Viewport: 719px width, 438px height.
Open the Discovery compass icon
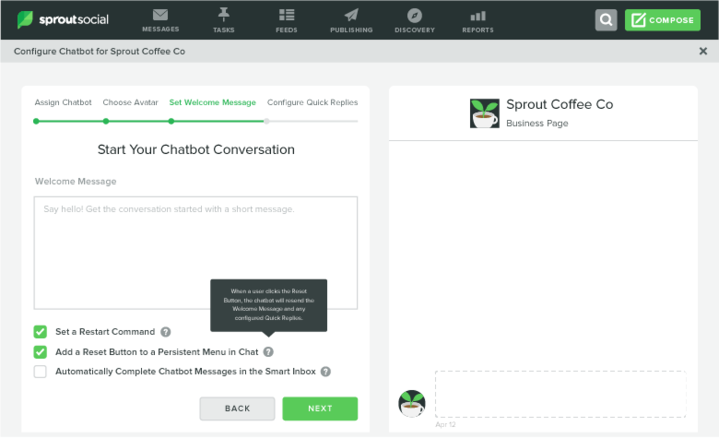tap(415, 16)
